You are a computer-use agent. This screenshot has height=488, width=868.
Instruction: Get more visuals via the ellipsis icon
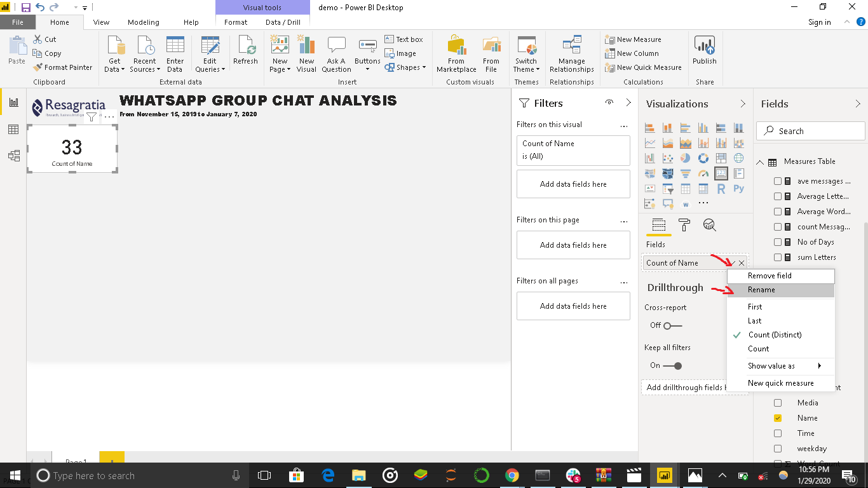click(703, 203)
